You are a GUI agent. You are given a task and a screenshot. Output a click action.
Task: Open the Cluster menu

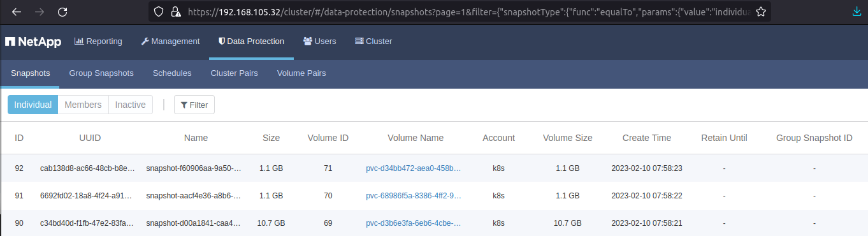[x=373, y=41]
